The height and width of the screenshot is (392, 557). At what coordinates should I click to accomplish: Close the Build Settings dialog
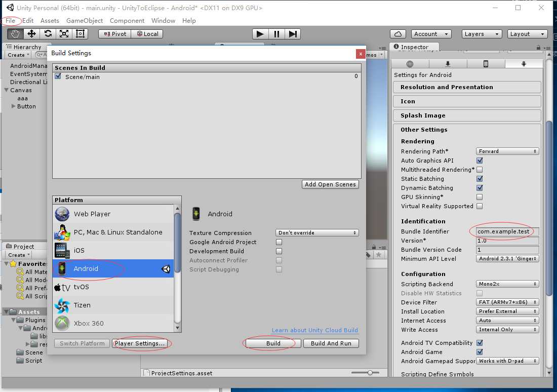pos(361,54)
